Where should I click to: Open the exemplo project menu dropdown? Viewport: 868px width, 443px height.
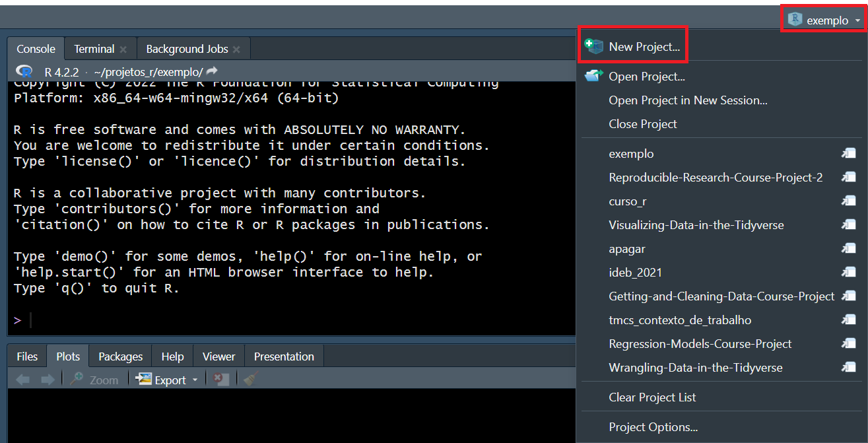[x=825, y=20]
